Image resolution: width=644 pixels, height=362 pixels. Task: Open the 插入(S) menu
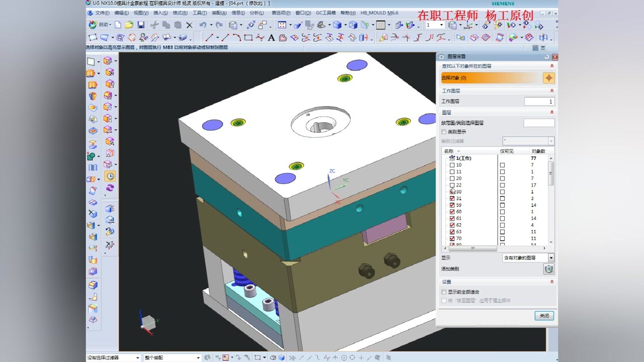click(160, 13)
